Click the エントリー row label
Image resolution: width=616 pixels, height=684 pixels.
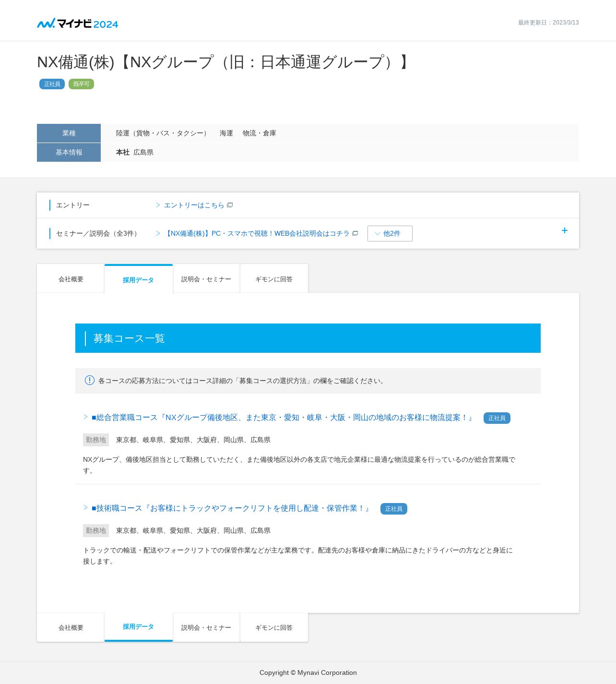pyautogui.click(x=73, y=205)
